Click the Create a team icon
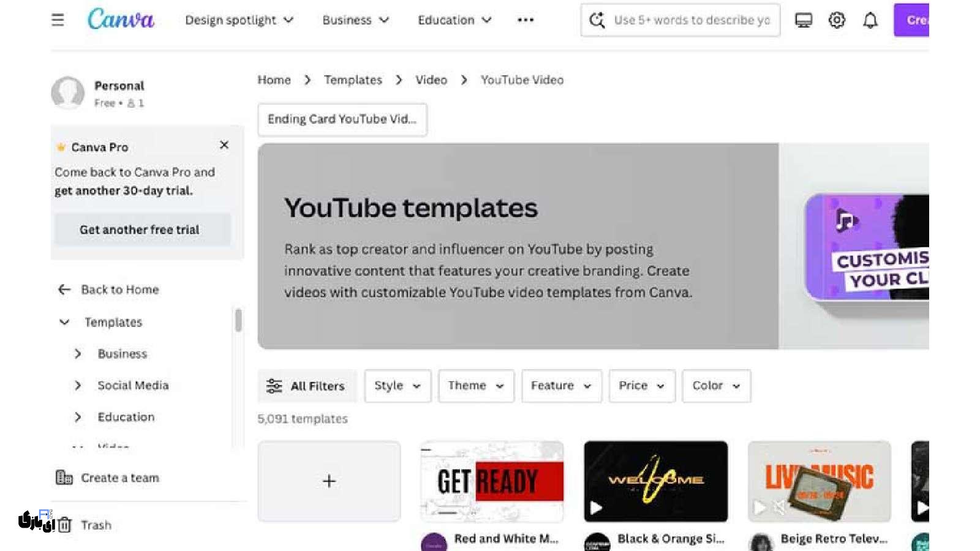 [64, 478]
